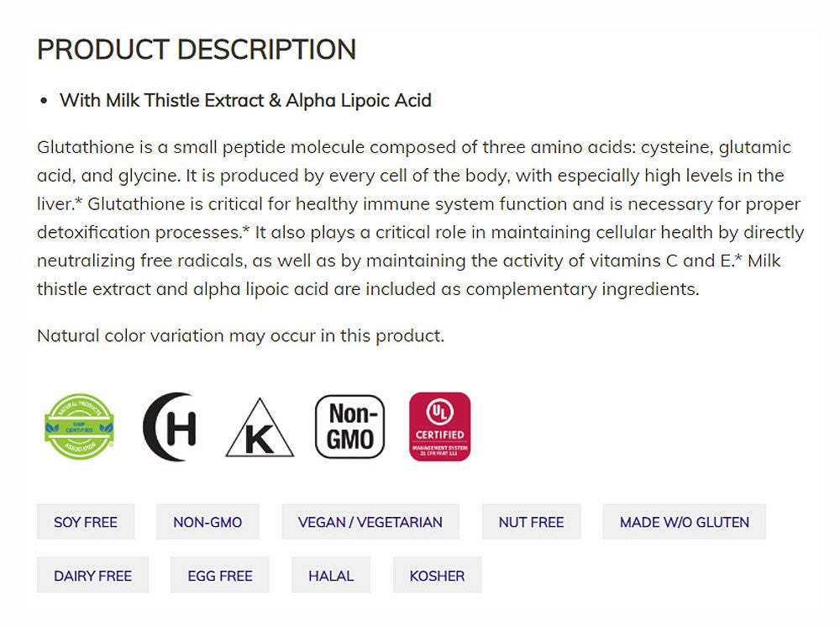The height and width of the screenshot is (627, 840).
Task: Click the KOSHER tag button
Action: pos(437,576)
